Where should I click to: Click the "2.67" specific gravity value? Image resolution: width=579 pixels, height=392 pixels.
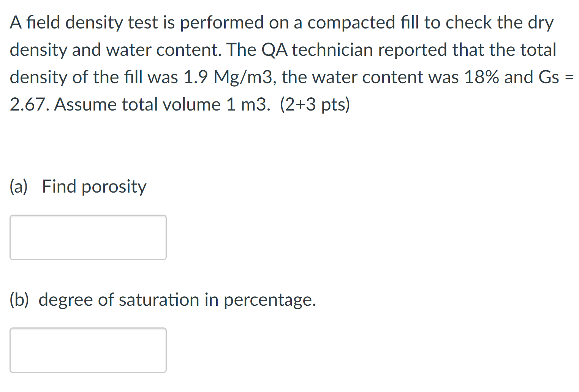(x=28, y=105)
